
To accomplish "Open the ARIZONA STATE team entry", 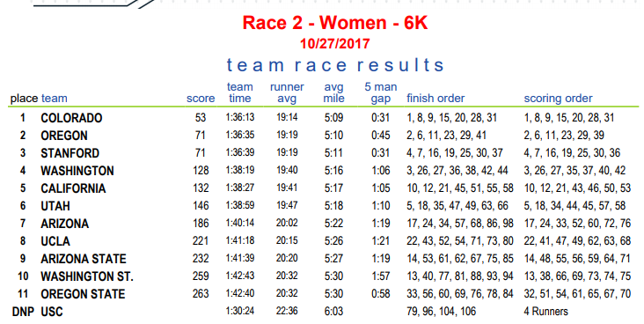I will click(83, 259).
